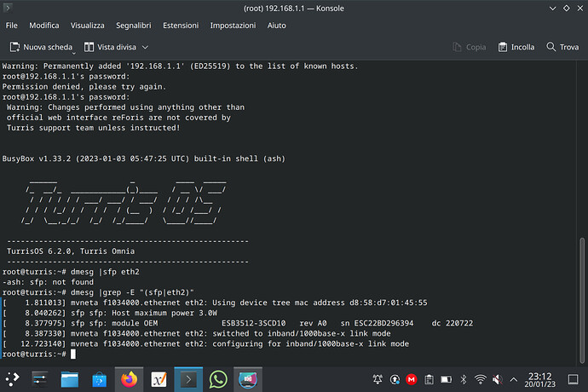Launch Firefox from the taskbar
Viewport: 588px width, 392px height.
click(129, 379)
